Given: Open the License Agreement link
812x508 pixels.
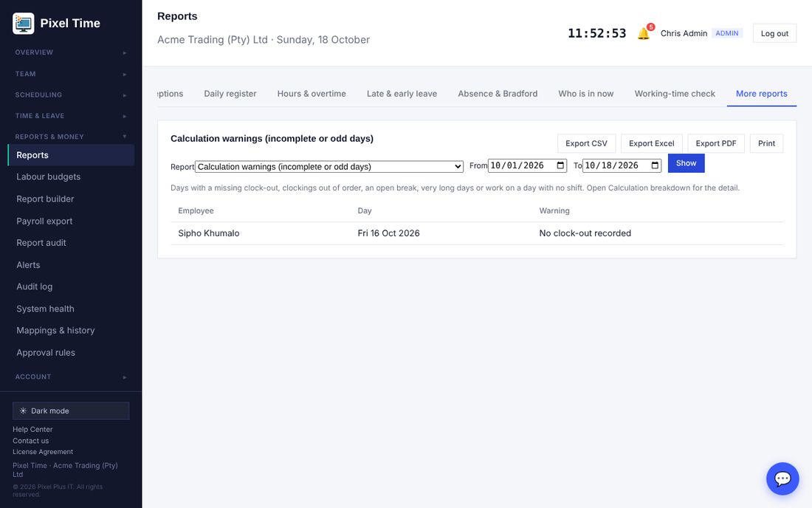Looking at the screenshot, I should (43, 452).
